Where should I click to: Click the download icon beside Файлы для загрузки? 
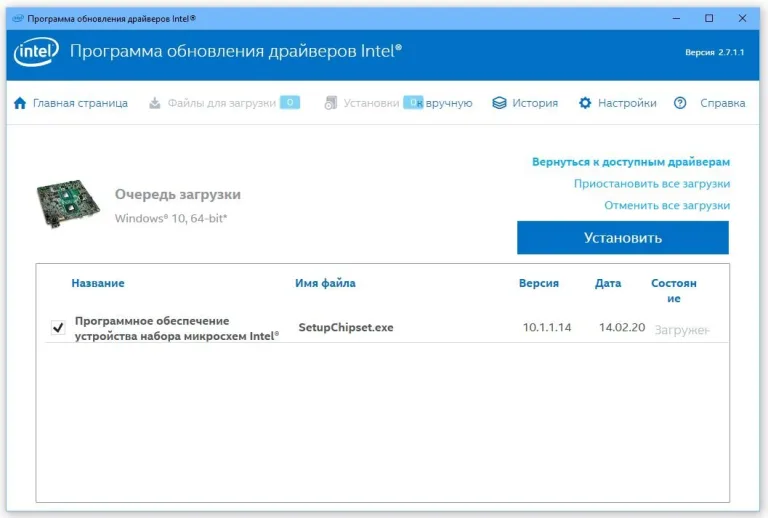point(155,103)
